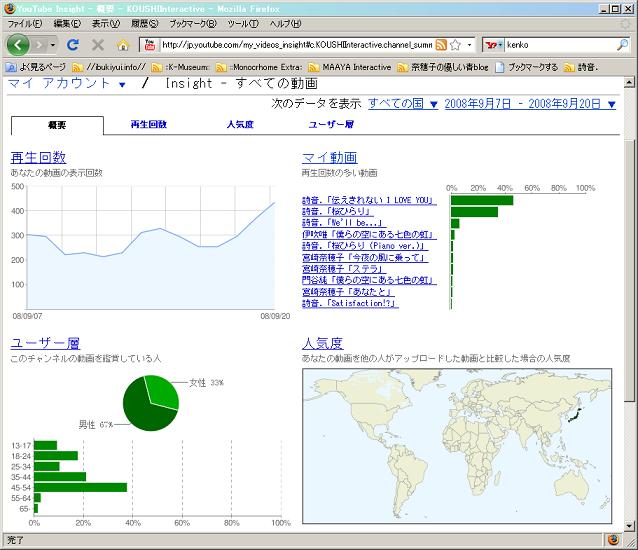
Task: Open video 詩音.「桜ひらり (Piano ver.)」
Action: (x=365, y=246)
